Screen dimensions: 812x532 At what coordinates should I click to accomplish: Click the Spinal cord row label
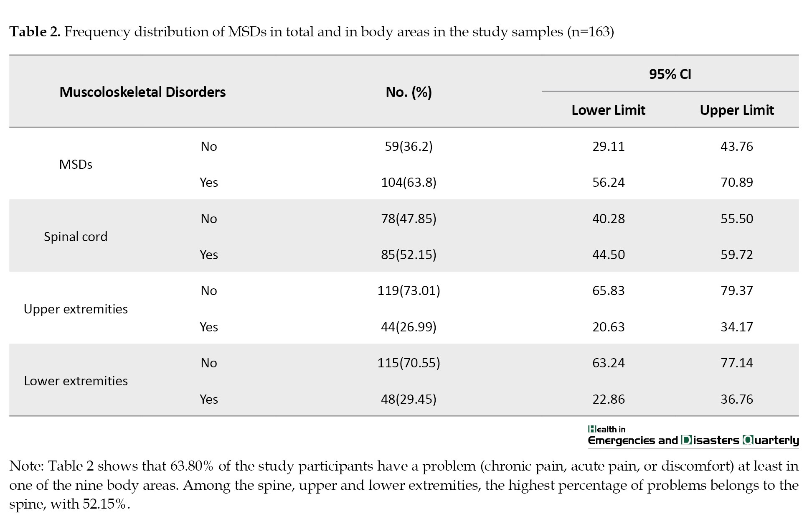pyautogui.click(x=76, y=237)
